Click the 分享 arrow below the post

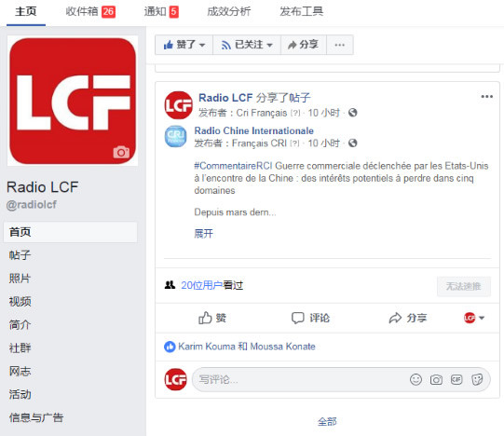(407, 318)
